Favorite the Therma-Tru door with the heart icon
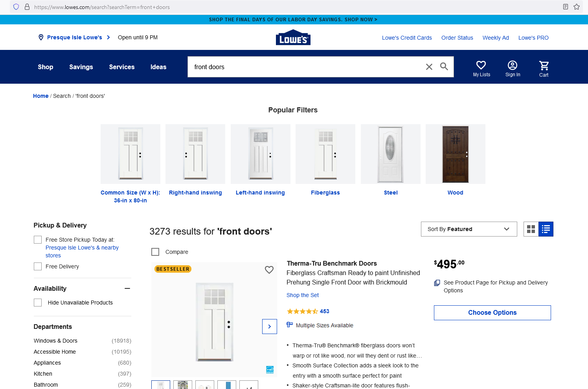588x389 pixels. click(x=269, y=270)
